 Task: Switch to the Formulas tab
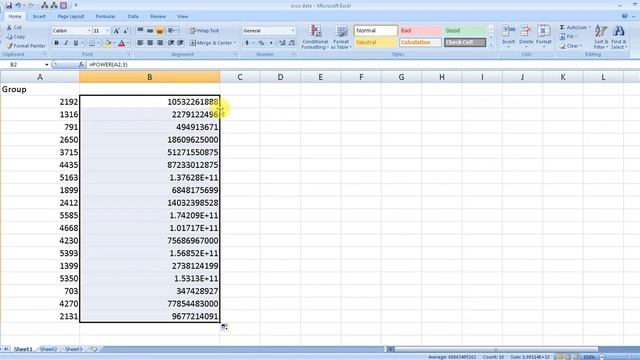pyautogui.click(x=105, y=16)
